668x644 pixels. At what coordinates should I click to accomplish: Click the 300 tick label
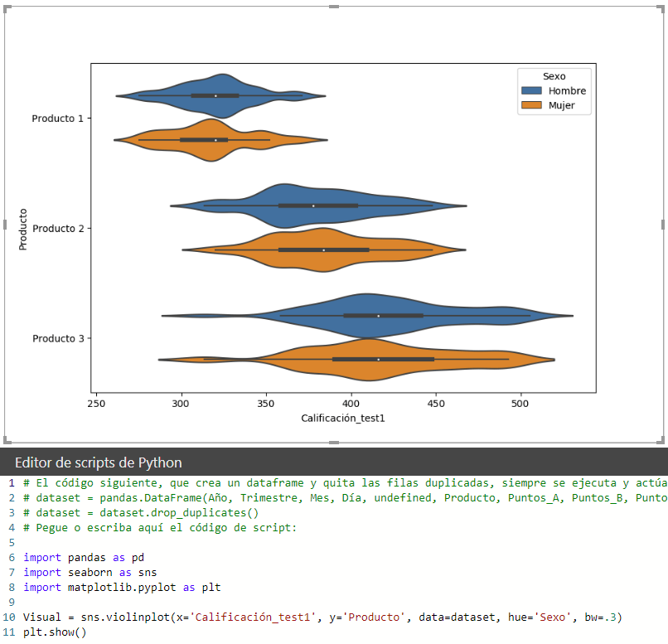click(x=181, y=404)
